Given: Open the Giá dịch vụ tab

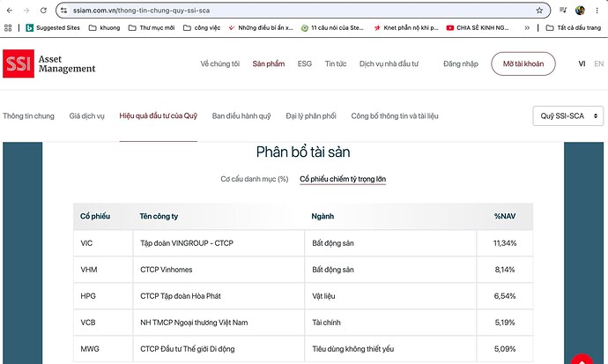Looking at the screenshot, I should (x=87, y=116).
